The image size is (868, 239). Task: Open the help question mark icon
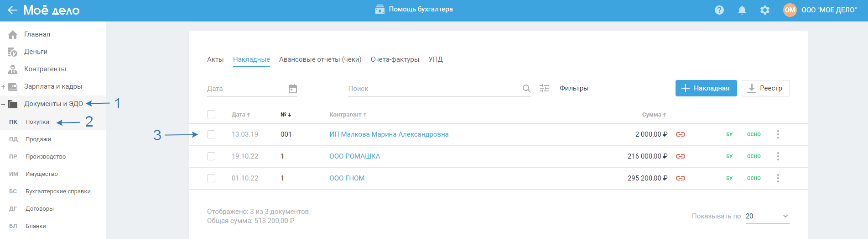point(719,10)
